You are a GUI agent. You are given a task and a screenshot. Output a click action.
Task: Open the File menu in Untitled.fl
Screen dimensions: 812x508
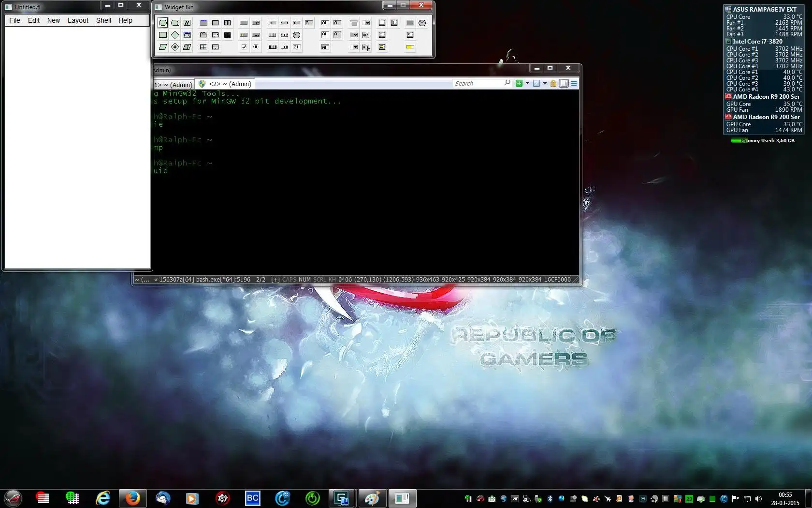tap(15, 20)
